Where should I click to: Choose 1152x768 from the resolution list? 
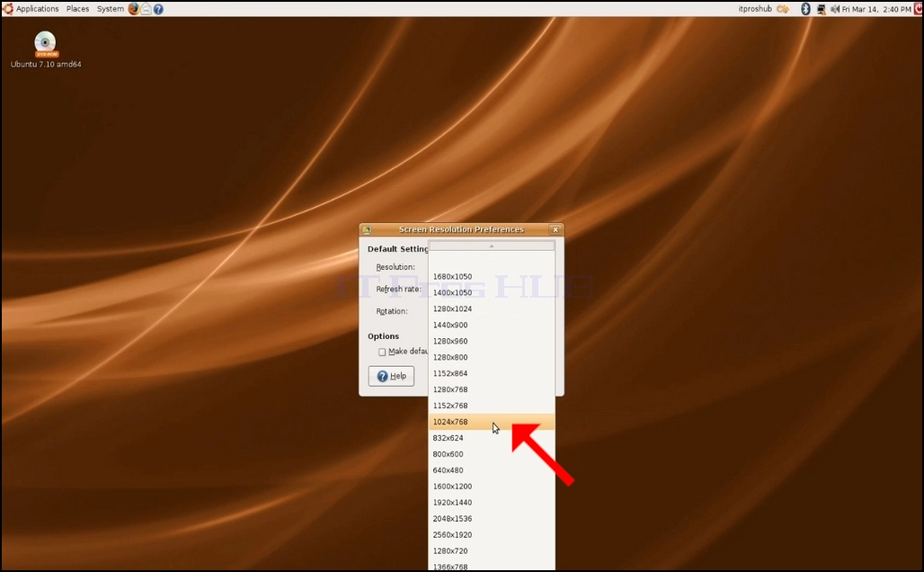tap(492, 406)
